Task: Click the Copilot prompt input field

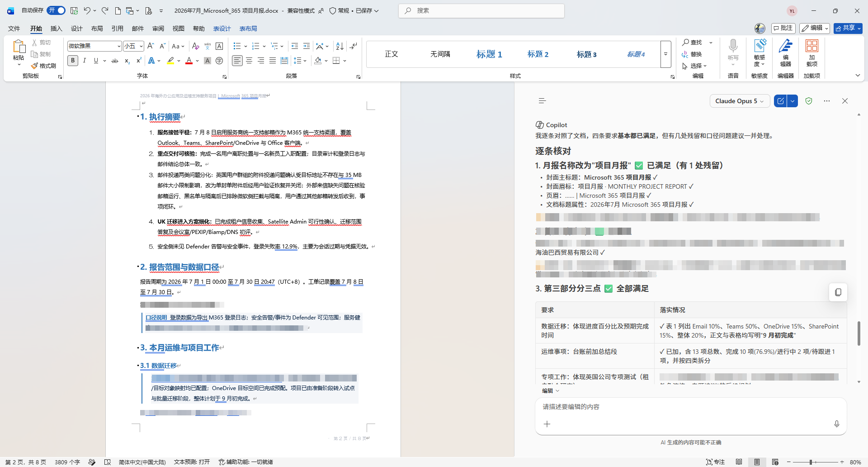Action: 690,407
